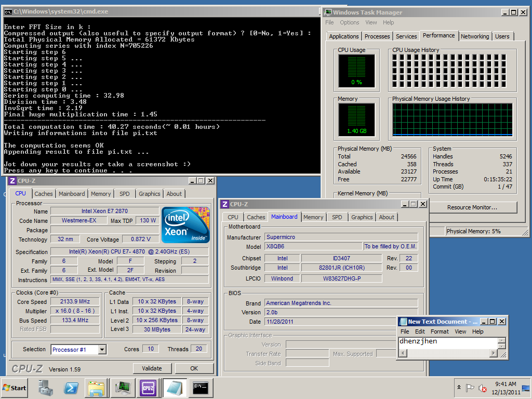The width and height of the screenshot is (532, 399).
Task: Switch to Graphics tab in Mainboard CPU-Z window
Action: coord(362,217)
